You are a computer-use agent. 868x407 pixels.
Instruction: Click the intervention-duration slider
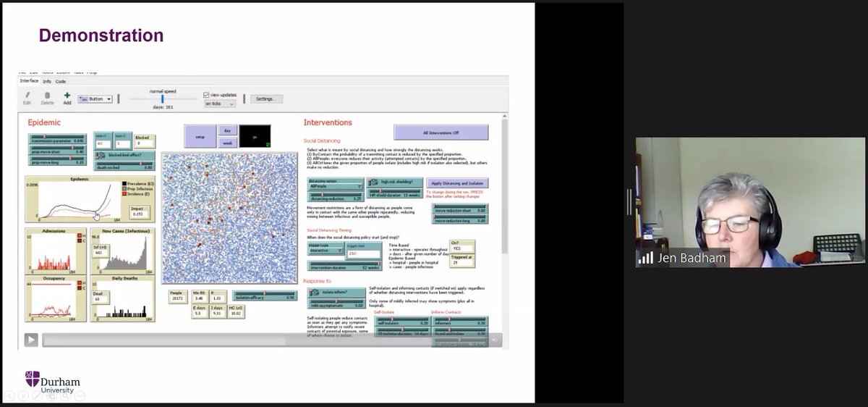click(344, 266)
